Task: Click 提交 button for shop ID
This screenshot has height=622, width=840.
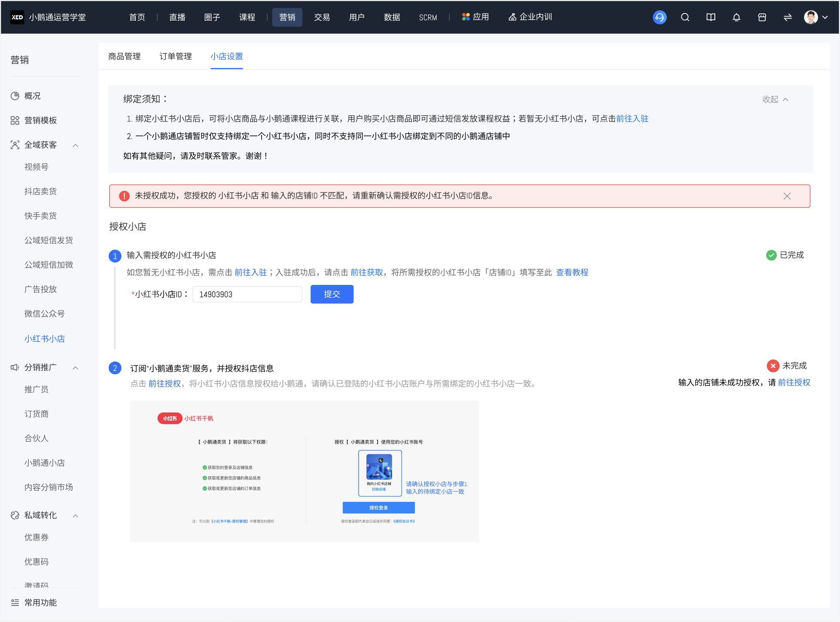Action: point(332,294)
